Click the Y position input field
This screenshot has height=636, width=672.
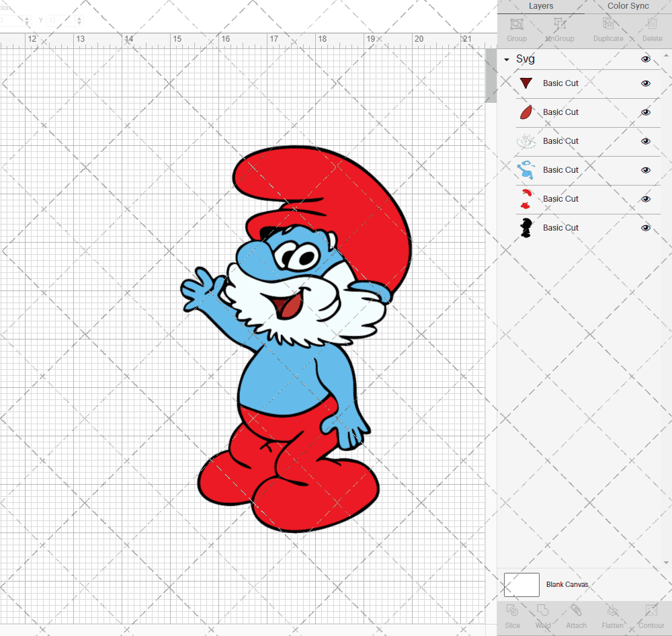pos(60,20)
